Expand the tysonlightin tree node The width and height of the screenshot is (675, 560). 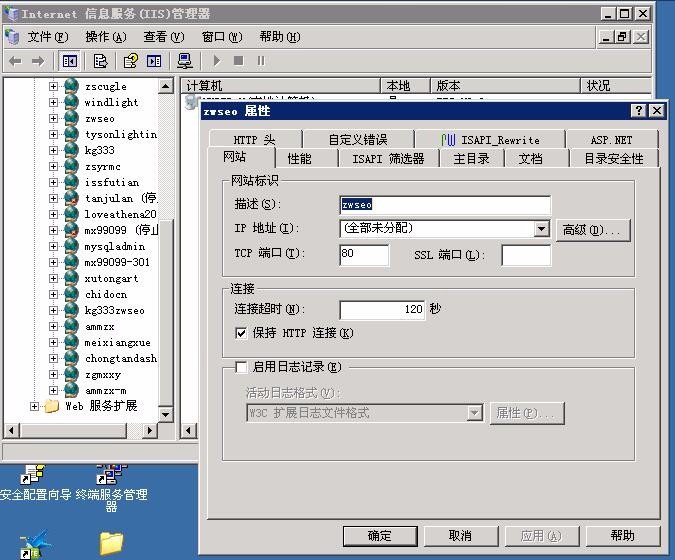click(53, 134)
